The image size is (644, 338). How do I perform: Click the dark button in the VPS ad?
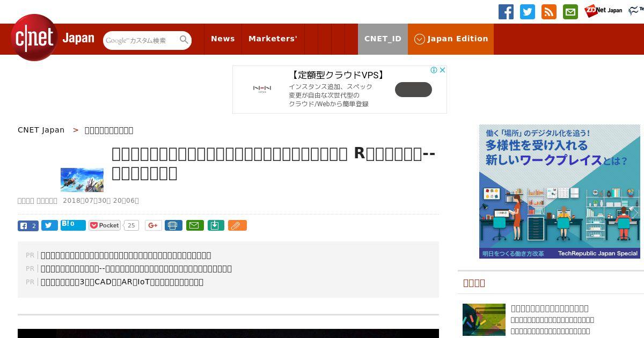(x=413, y=90)
